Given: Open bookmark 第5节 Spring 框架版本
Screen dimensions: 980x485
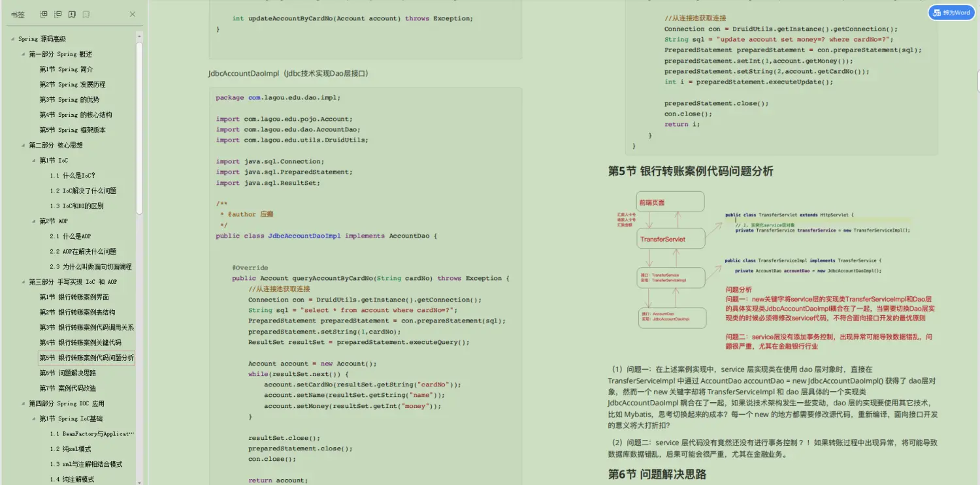Looking at the screenshot, I should (x=72, y=130).
